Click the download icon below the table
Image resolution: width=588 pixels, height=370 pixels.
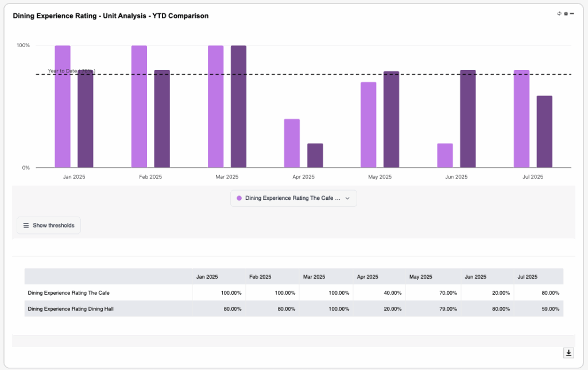click(x=568, y=353)
